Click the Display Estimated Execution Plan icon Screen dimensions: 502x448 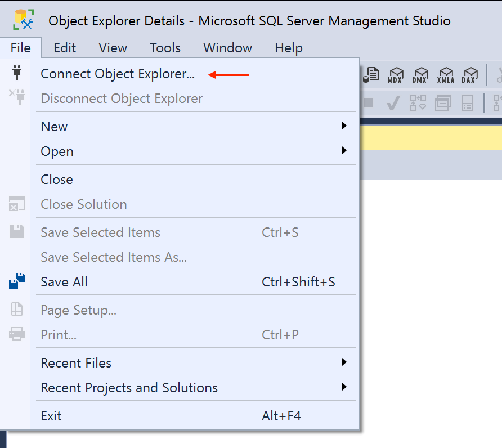coord(418,103)
